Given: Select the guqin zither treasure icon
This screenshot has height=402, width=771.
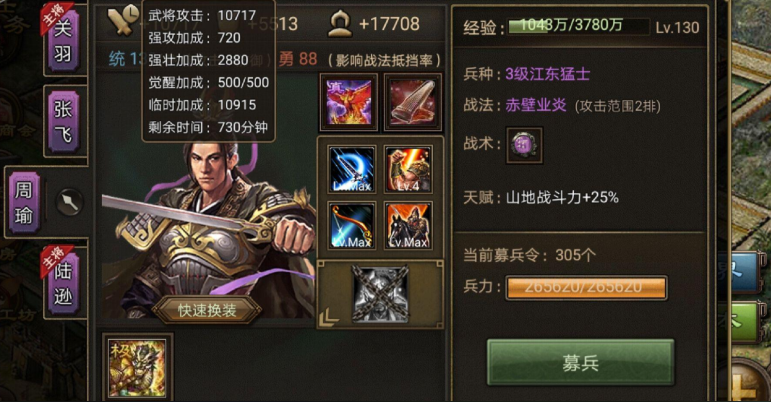Looking at the screenshot, I should point(413,102).
